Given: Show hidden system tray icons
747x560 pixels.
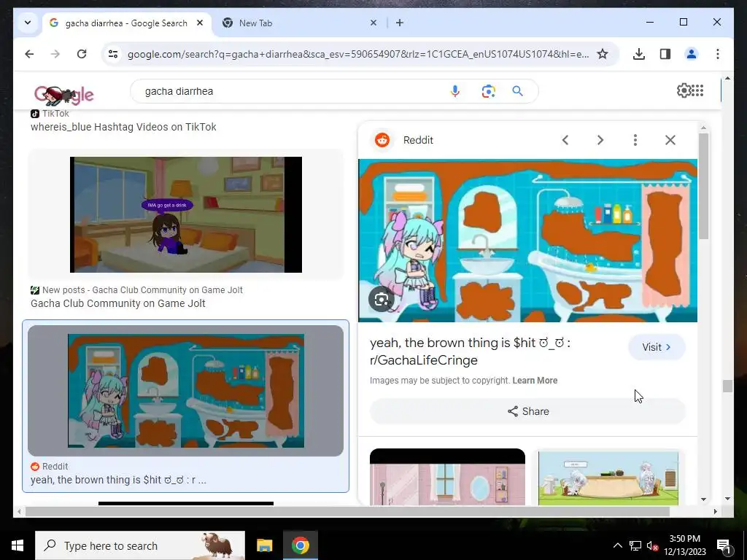Looking at the screenshot, I should point(617,545).
